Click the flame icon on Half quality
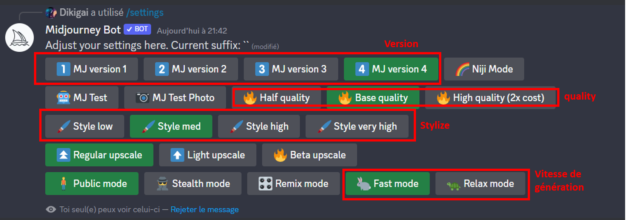The height and width of the screenshot is (220, 644). pyautogui.click(x=250, y=98)
